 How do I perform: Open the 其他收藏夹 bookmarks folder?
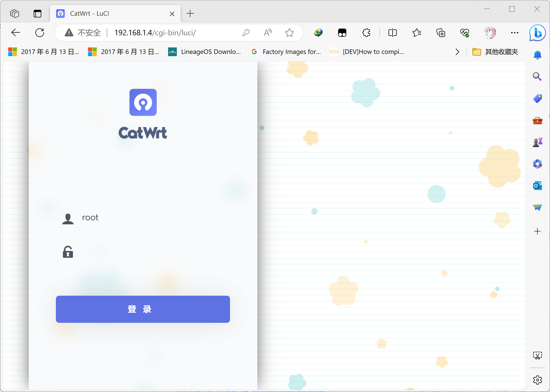click(x=495, y=52)
